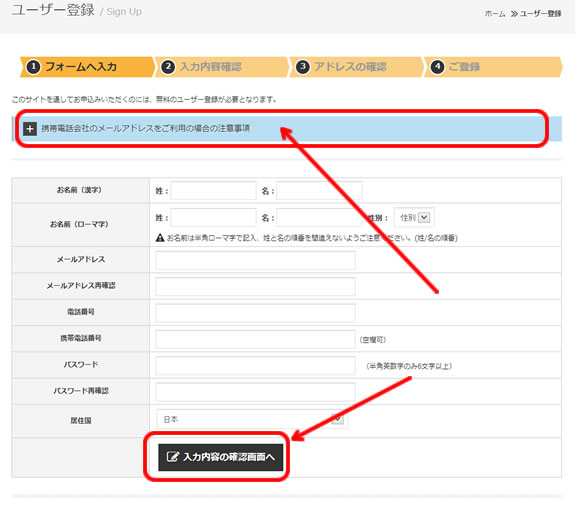Click the 携帯電話番号 input field
Screen dimensions: 575x506
coord(255,339)
